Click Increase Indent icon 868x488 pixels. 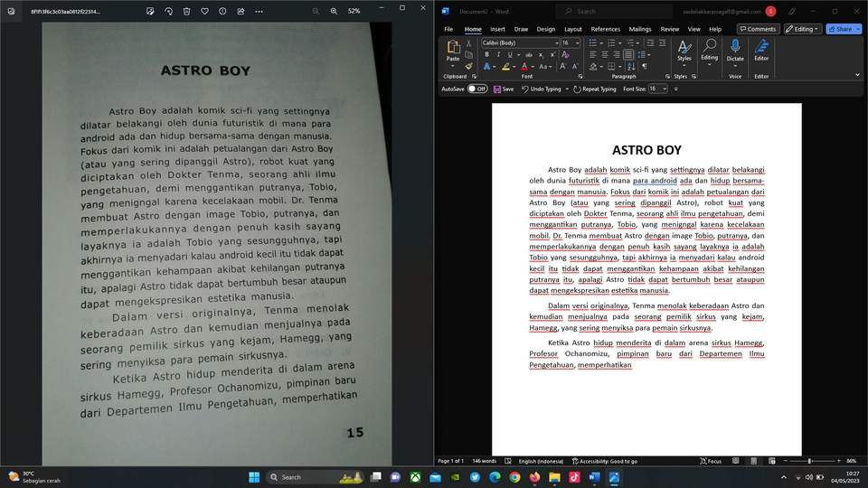coord(662,42)
